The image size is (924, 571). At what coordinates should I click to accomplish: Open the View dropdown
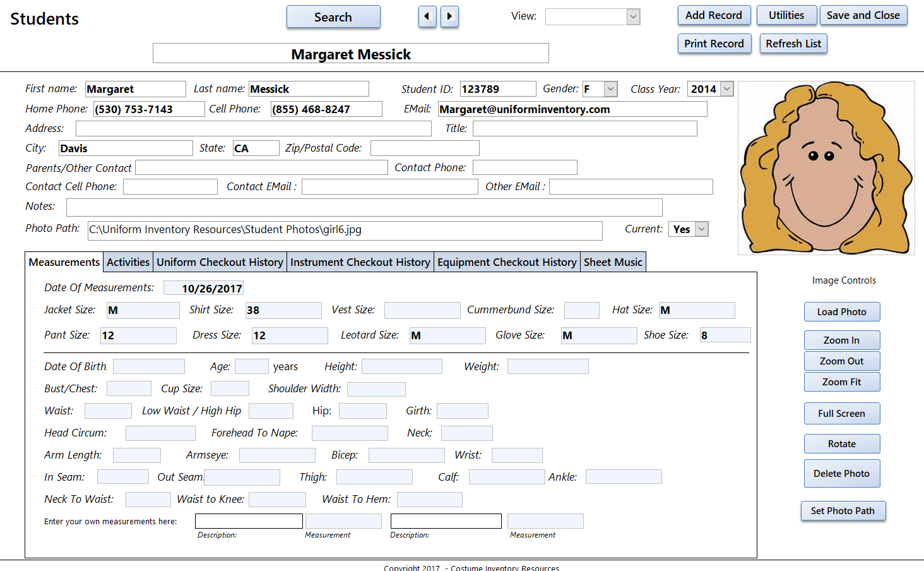coord(634,16)
